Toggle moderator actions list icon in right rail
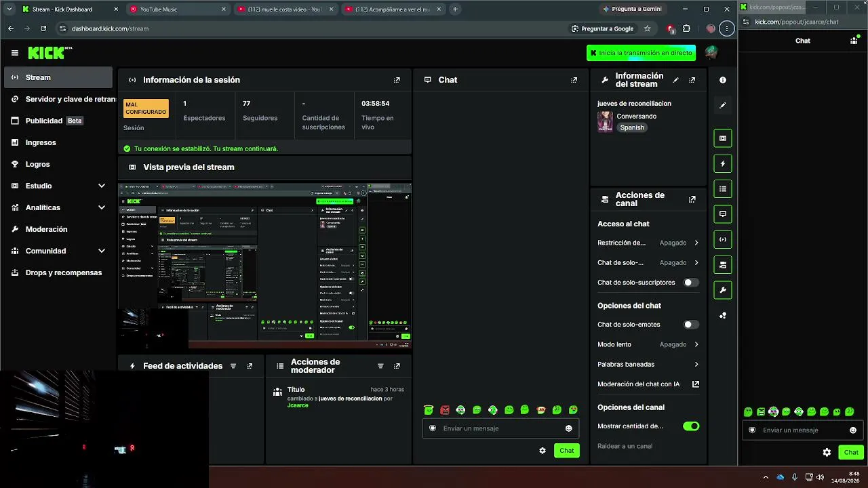 click(x=723, y=189)
